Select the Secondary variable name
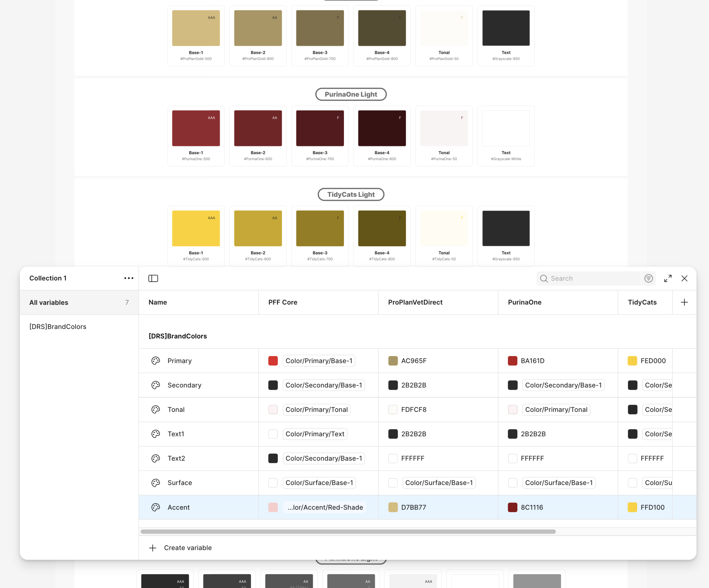709x588 pixels. (x=184, y=385)
